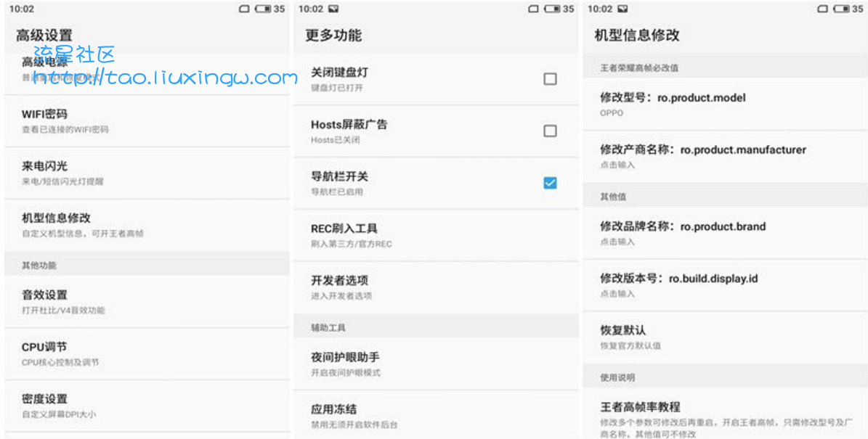Open the 来电闪光 setting
The width and height of the screenshot is (868, 439).
pyautogui.click(x=147, y=173)
